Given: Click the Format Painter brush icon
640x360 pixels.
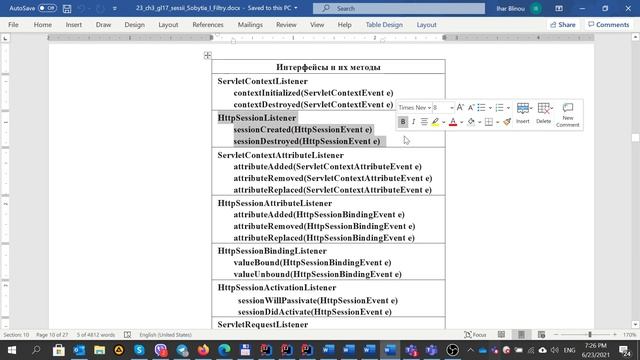Looking at the screenshot, I should [x=507, y=122].
